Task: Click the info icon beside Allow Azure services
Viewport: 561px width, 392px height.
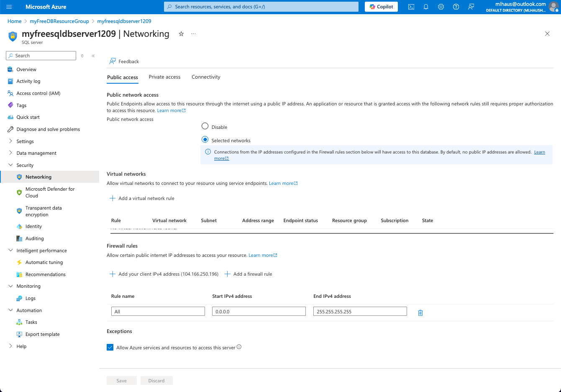Action: (x=239, y=347)
